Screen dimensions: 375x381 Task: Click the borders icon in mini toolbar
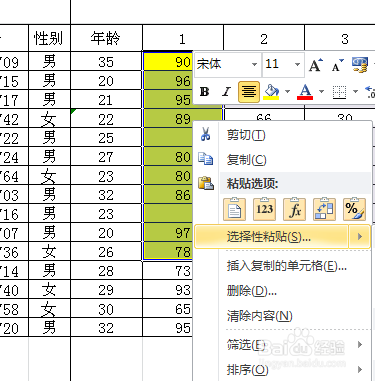point(339,92)
